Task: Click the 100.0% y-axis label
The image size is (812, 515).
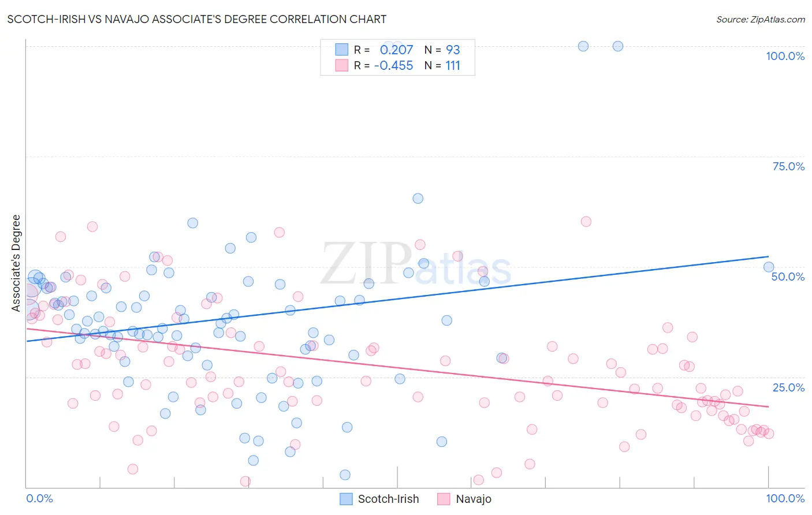Action: click(785, 56)
